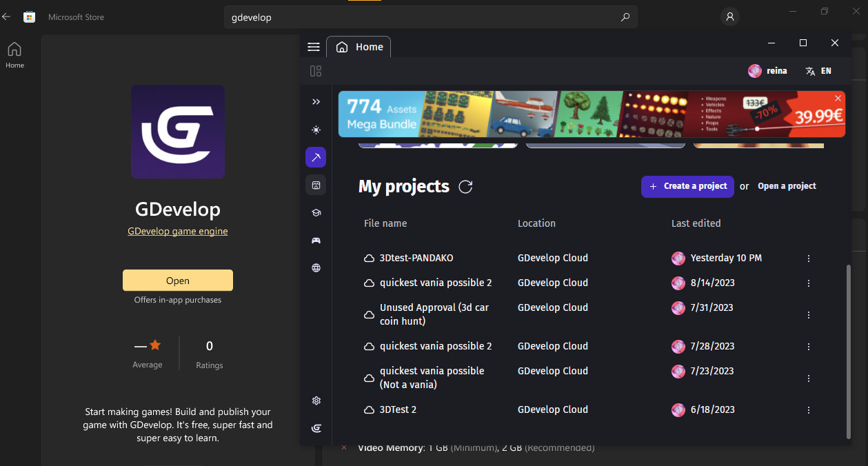Click the Create a project button
This screenshot has height=466, width=868.
(x=687, y=186)
